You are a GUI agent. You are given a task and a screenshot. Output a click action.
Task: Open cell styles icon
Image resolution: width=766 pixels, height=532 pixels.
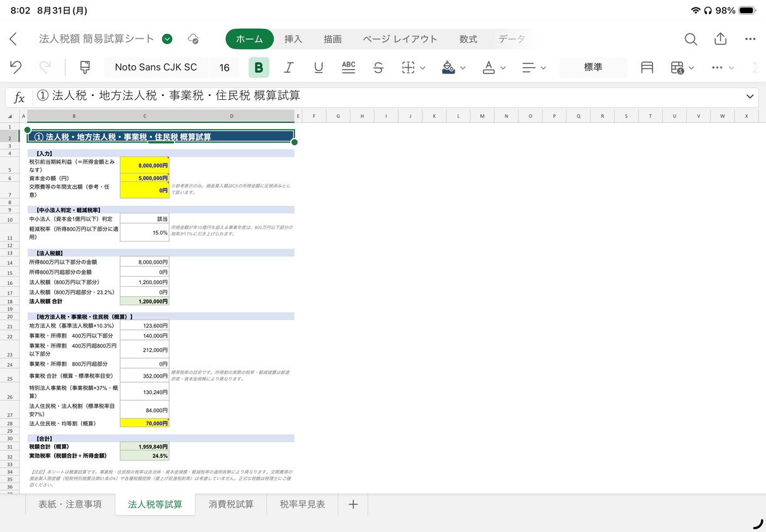[x=647, y=67]
